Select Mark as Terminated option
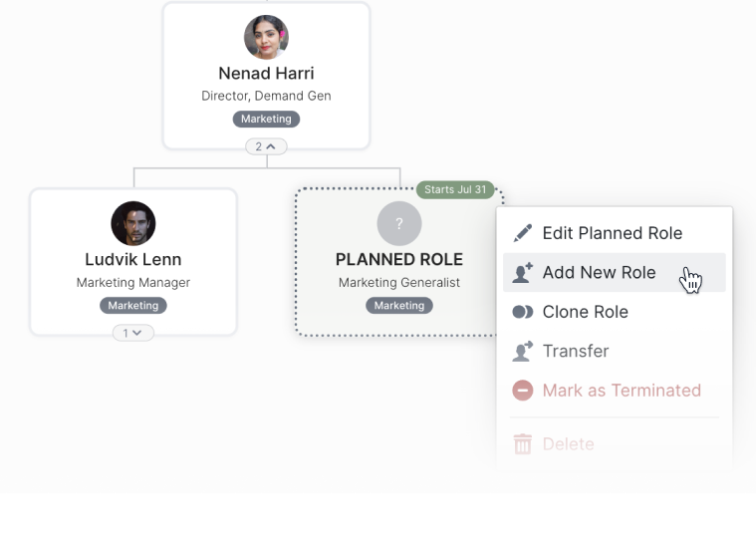The image size is (756, 541). tap(622, 391)
